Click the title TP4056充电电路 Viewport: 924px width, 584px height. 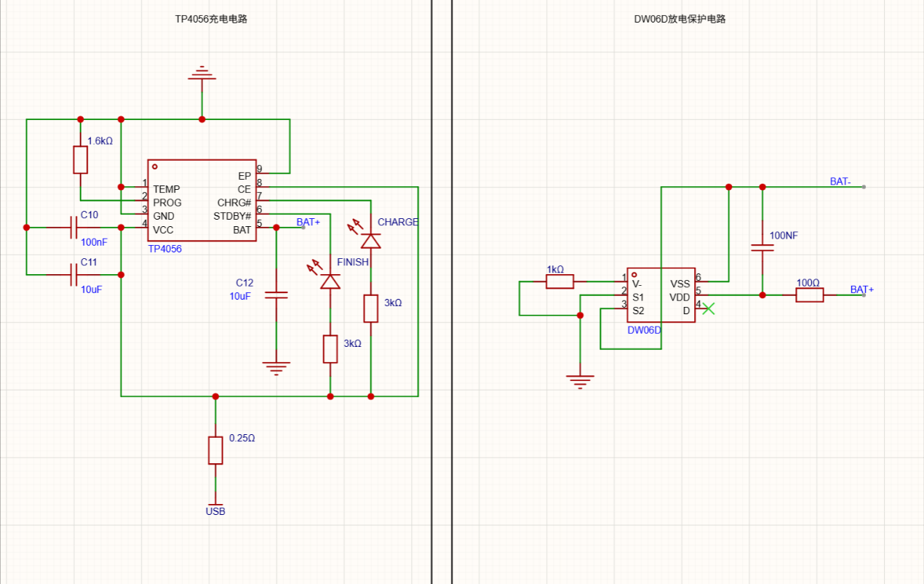(211, 19)
